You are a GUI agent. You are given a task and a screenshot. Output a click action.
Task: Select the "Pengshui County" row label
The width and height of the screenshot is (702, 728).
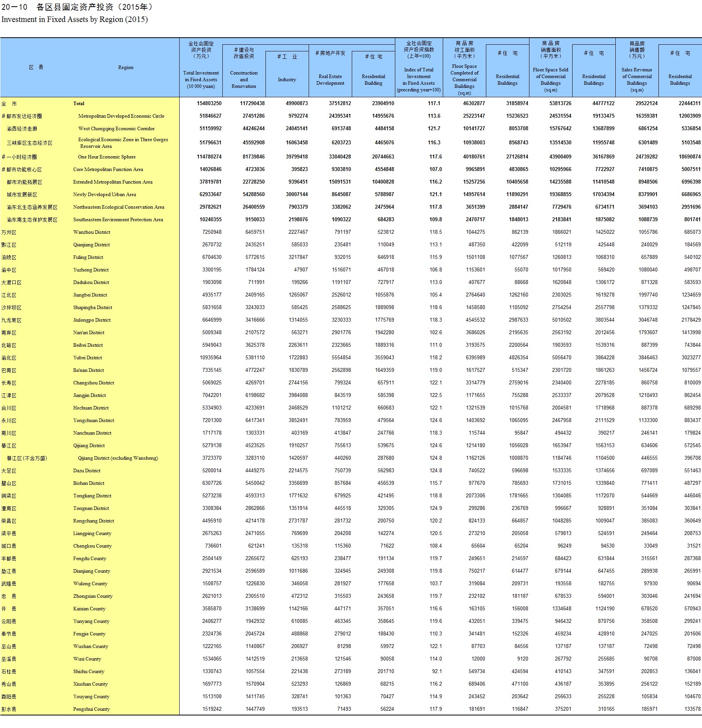tap(91, 709)
